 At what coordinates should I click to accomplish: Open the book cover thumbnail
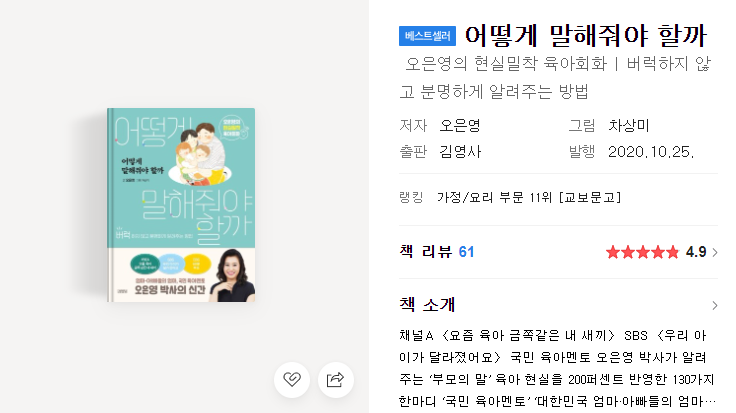click(x=181, y=205)
